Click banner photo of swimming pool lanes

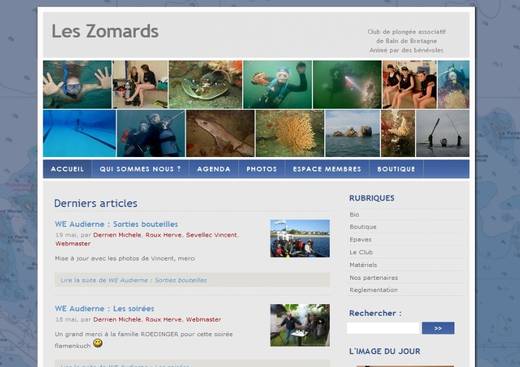80,133
